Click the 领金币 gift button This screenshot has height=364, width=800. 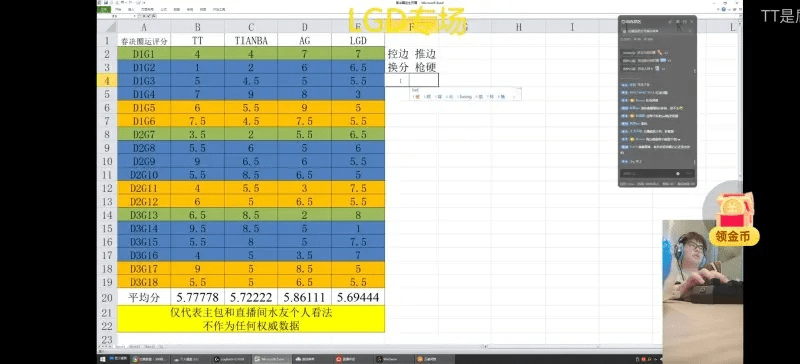(x=734, y=236)
